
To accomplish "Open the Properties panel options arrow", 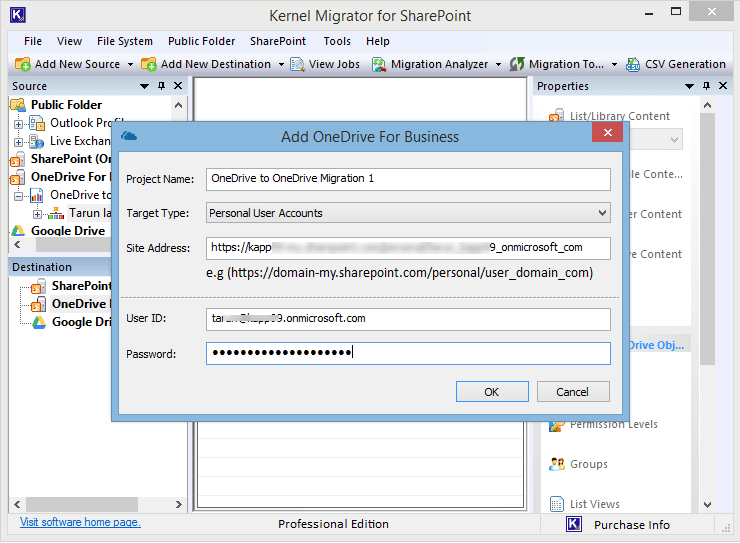I will pos(689,86).
